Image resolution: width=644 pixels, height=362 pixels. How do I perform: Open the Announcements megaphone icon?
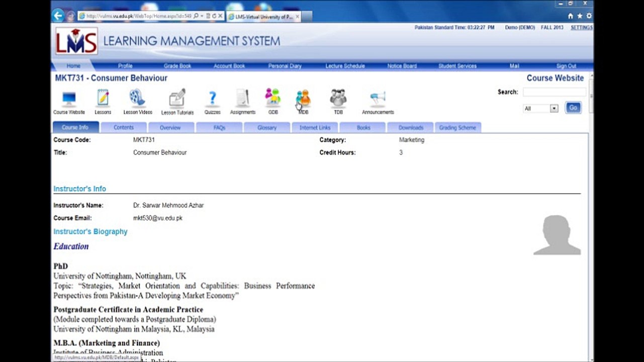point(378,98)
